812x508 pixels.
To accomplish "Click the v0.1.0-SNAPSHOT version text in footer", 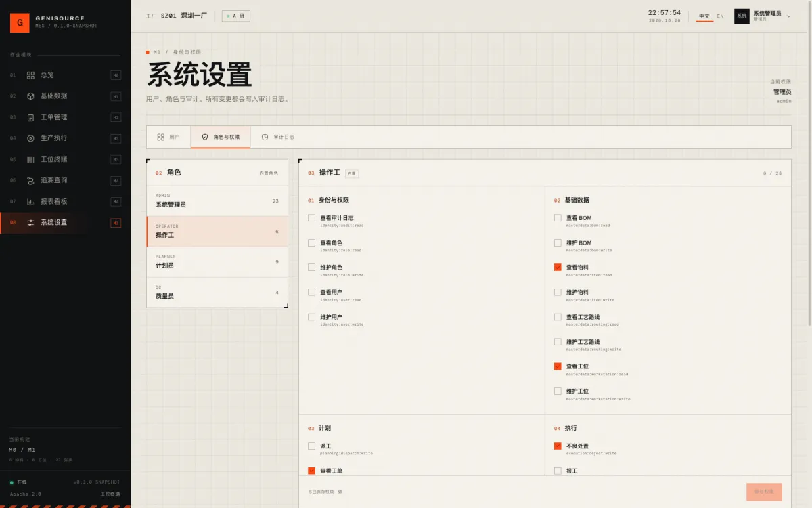I will (x=97, y=482).
